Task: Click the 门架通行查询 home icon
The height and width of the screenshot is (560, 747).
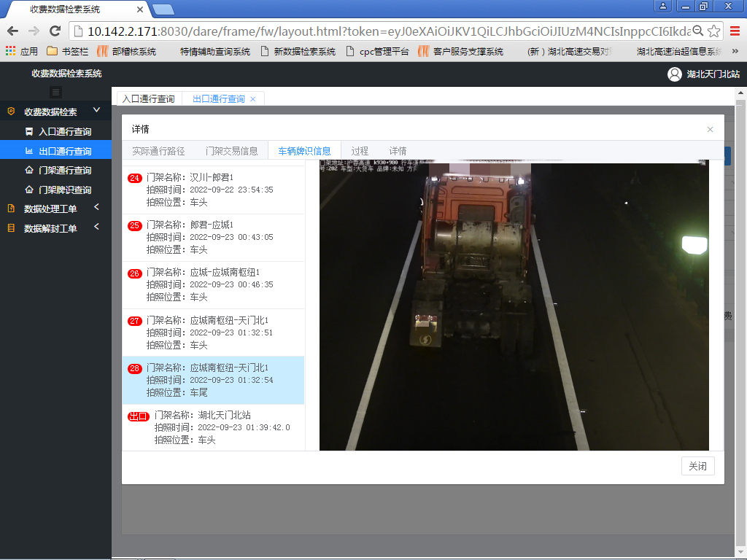Action: [x=29, y=170]
